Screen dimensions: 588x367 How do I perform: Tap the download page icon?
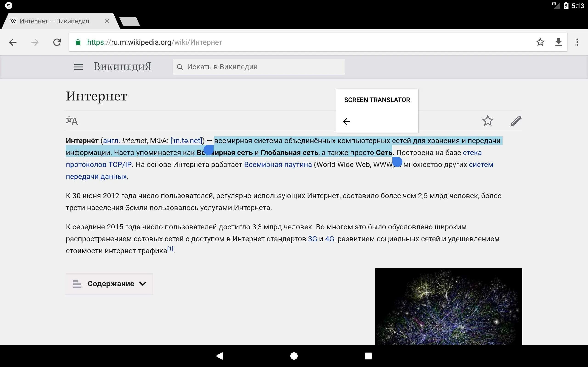(x=559, y=42)
